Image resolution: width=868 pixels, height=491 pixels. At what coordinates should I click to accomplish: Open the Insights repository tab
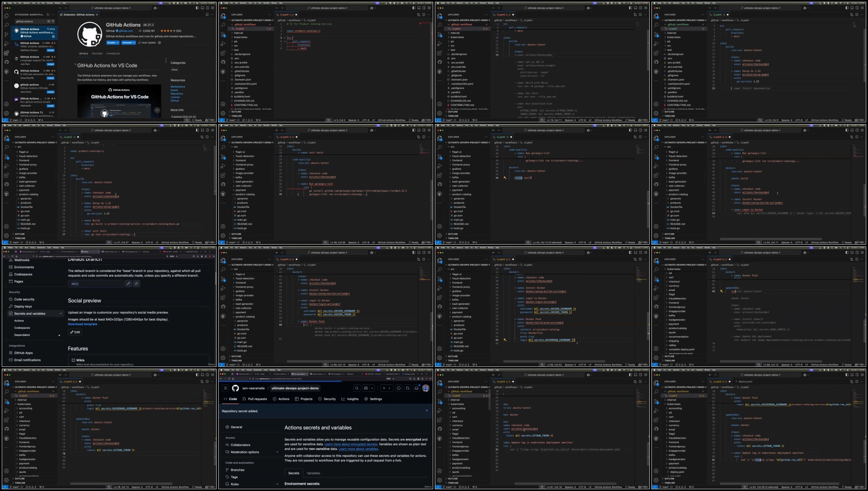(350, 399)
